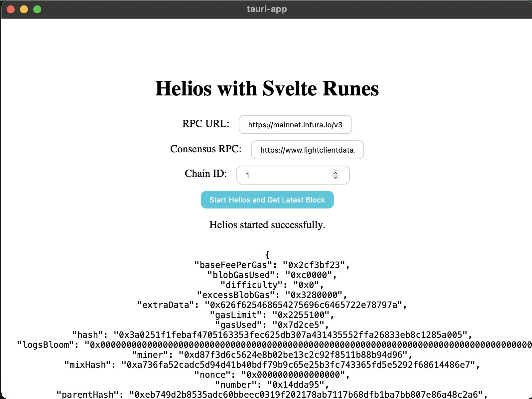532x399 pixels.
Task: Click the Chain ID label
Action: [206, 174]
